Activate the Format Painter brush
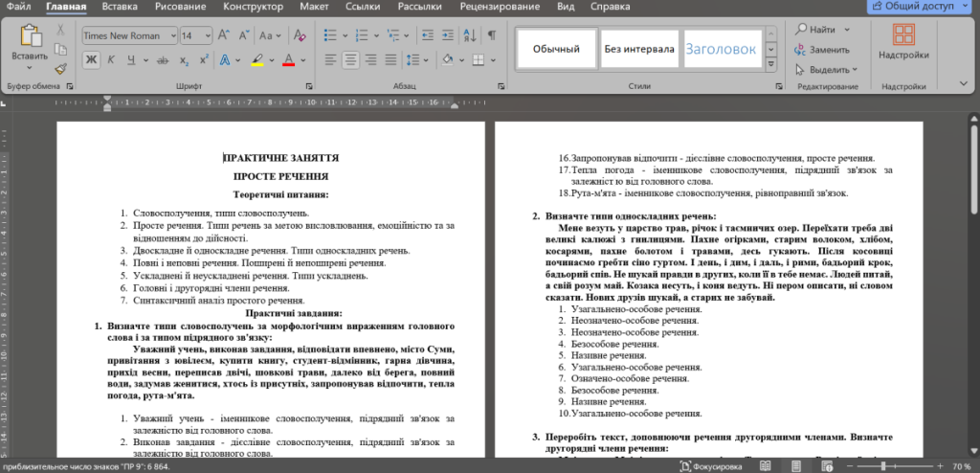Image resolution: width=980 pixels, height=473 pixels. coord(60,68)
